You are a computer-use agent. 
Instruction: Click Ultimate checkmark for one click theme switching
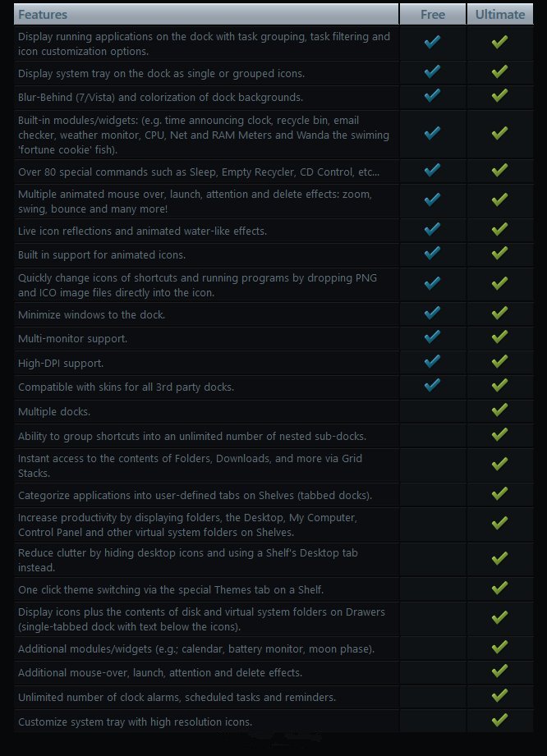[x=499, y=589]
